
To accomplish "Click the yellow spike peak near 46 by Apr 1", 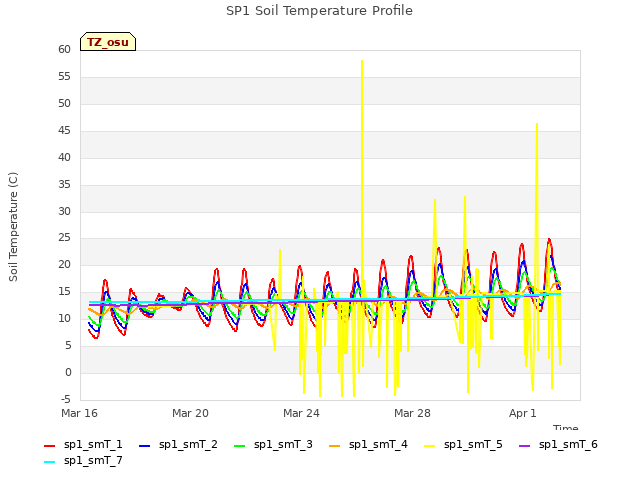I will coord(537,124).
